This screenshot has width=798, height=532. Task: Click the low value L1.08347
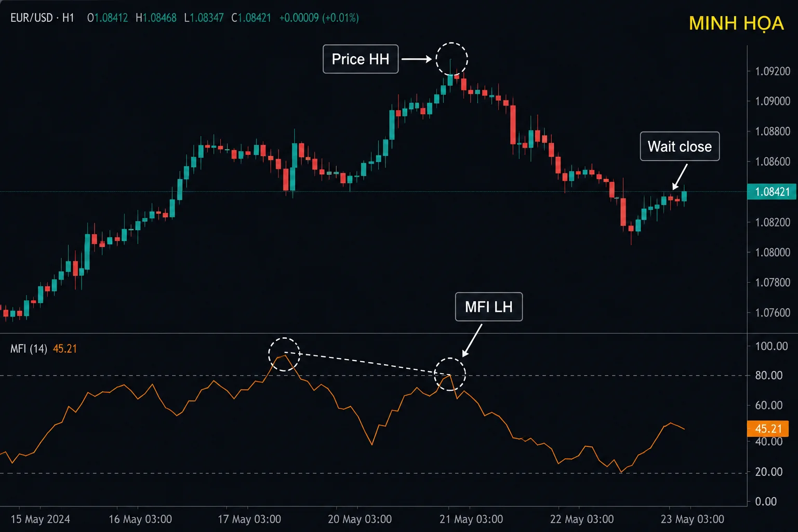(204, 18)
